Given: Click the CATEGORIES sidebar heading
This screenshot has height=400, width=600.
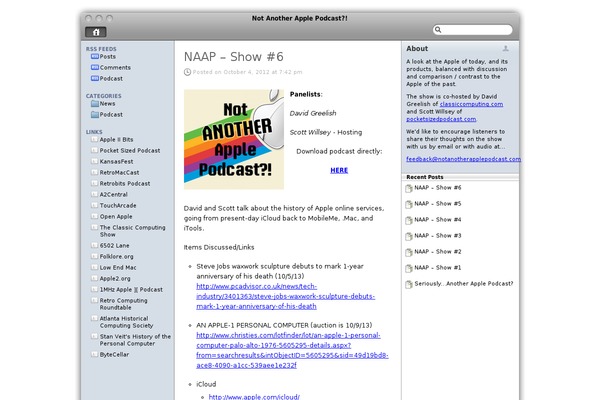Looking at the screenshot, I should click(104, 96).
